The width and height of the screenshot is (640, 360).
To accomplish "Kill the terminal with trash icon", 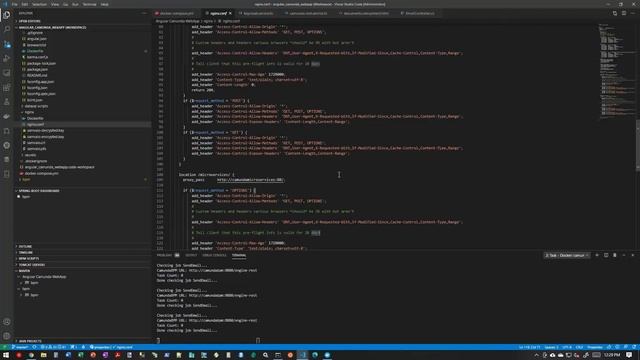I will (x=615, y=255).
